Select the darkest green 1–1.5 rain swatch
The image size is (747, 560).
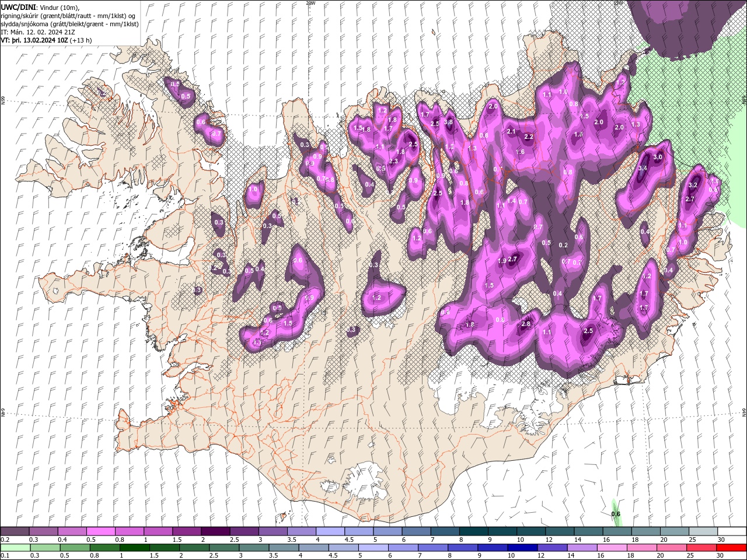(134, 548)
